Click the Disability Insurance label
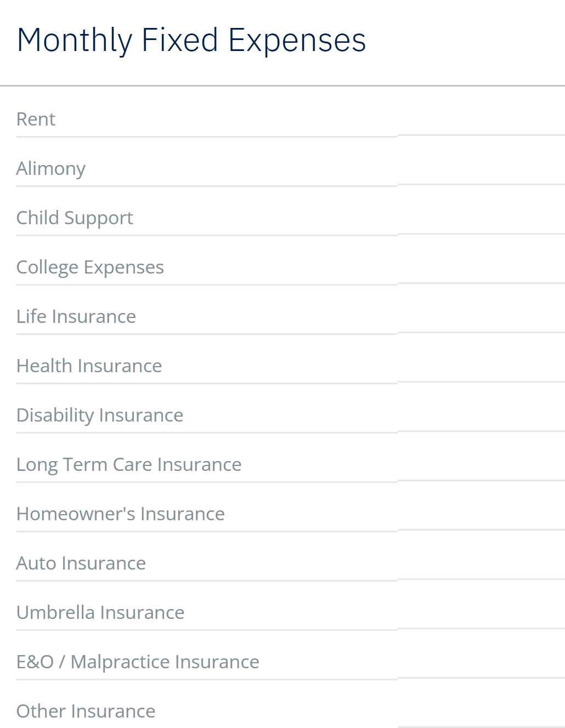The height and width of the screenshot is (728, 565). (99, 415)
